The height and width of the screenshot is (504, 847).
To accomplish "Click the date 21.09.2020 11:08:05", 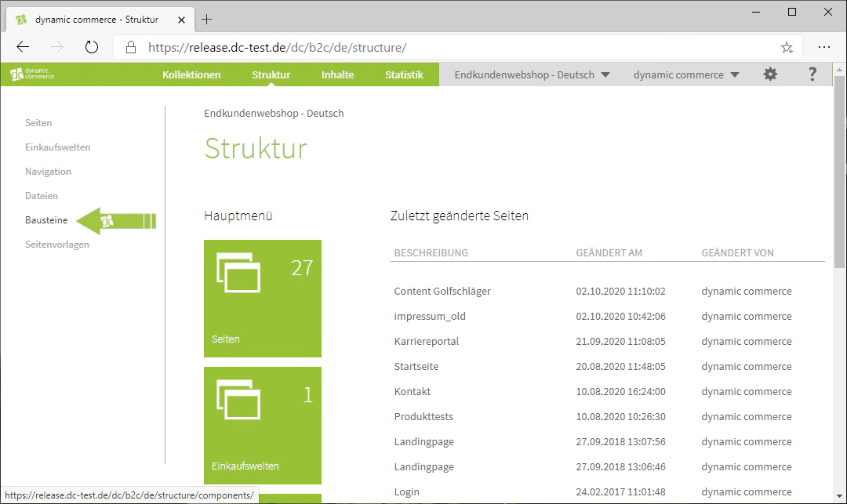I will [620, 342].
